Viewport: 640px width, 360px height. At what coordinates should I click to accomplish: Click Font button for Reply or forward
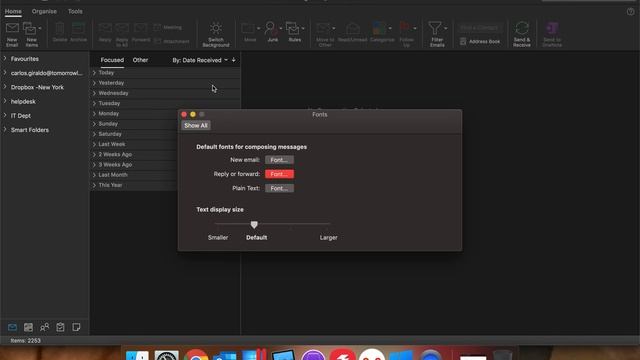pos(279,174)
